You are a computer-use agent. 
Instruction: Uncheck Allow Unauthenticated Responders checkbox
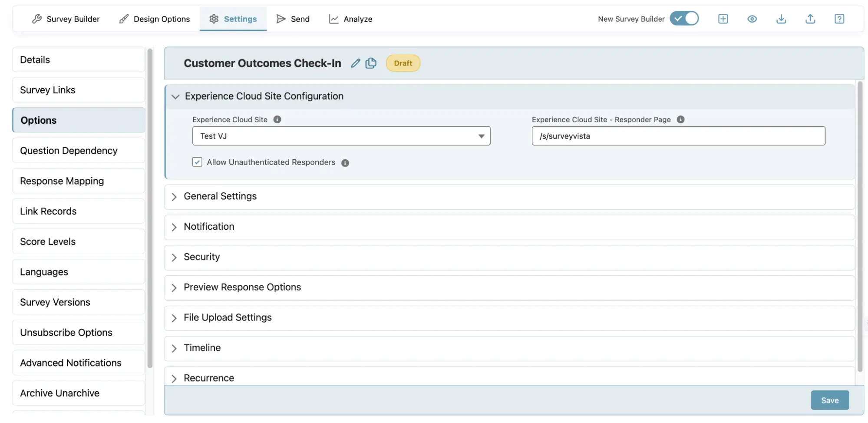[x=197, y=162]
